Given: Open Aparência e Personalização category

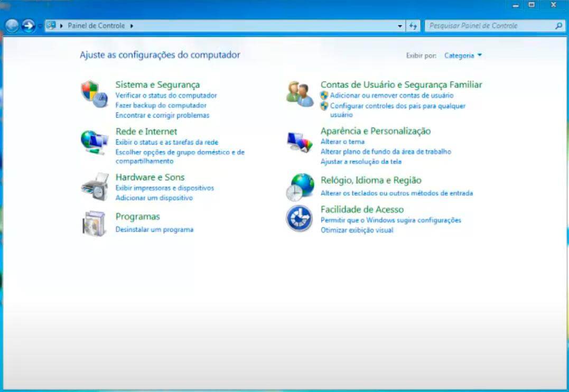Looking at the screenshot, I should pyautogui.click(x=376, y=131).
